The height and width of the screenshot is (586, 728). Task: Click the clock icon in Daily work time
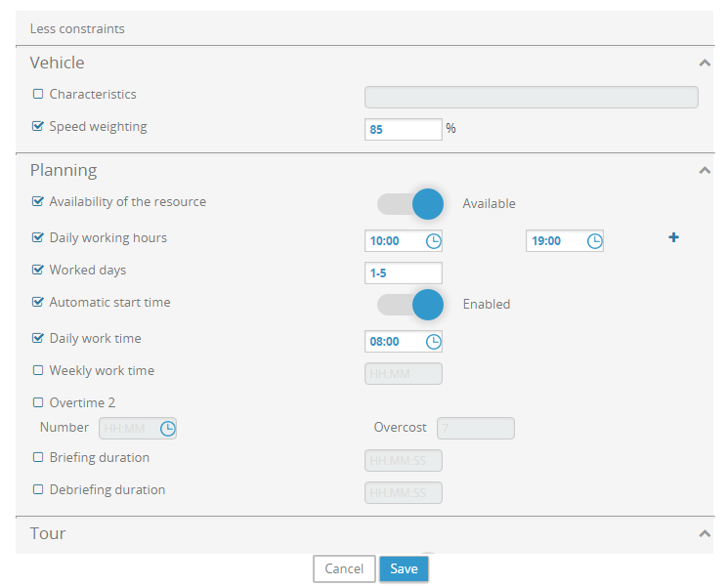(433, 342)
